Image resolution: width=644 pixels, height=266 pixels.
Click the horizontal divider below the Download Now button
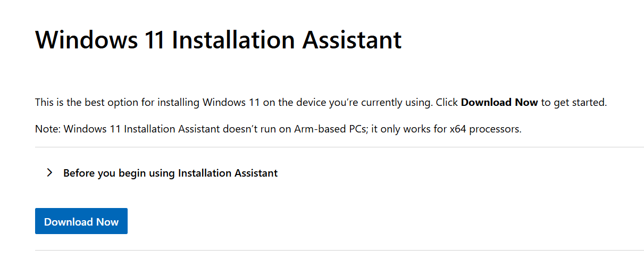click(339, 250)
